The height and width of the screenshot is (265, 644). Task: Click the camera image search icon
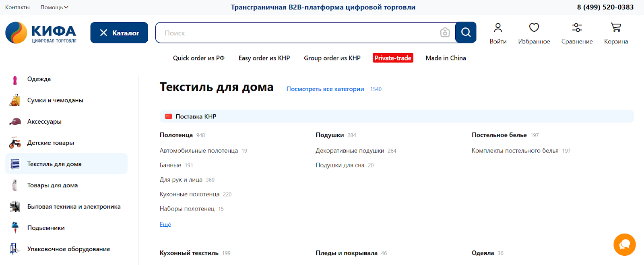[445, 33]
